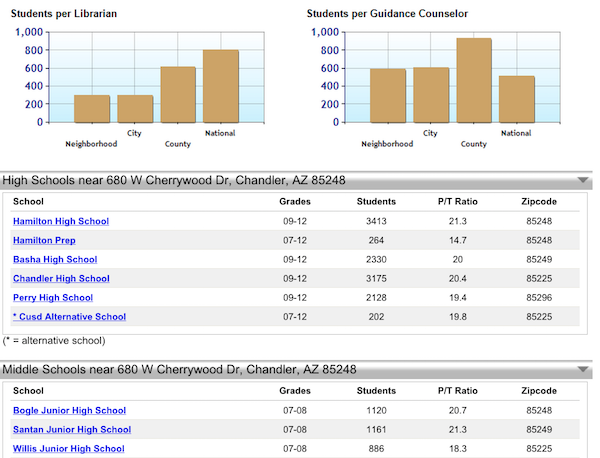Click Zipcode header in High Schools table
600x458 pixels.
tap(539, 202)
